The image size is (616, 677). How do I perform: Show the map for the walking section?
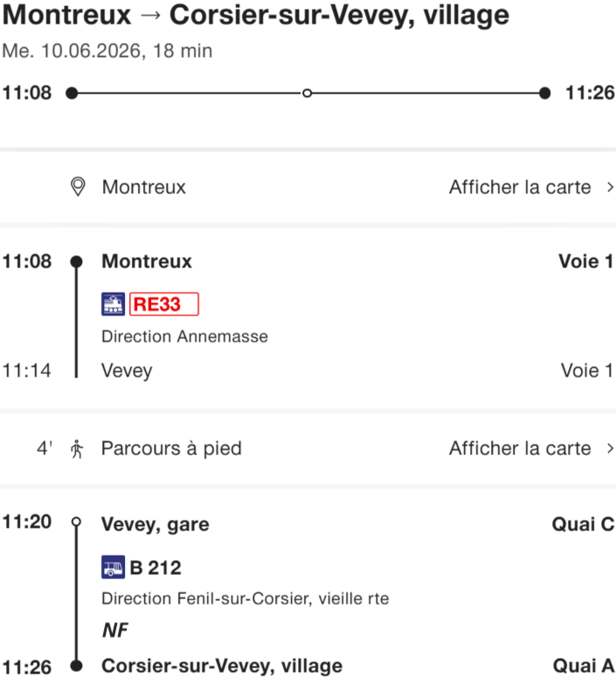click(x=520, y=449)
